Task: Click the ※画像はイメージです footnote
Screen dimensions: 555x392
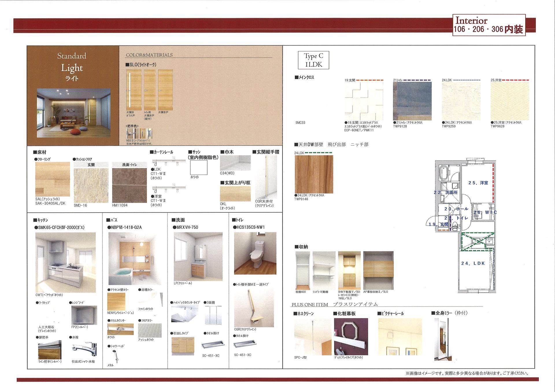Action: (467, 373)
